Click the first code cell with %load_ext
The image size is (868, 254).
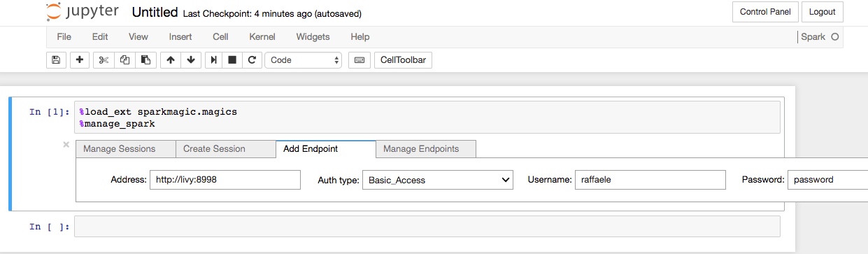click(x=427, y=118)
